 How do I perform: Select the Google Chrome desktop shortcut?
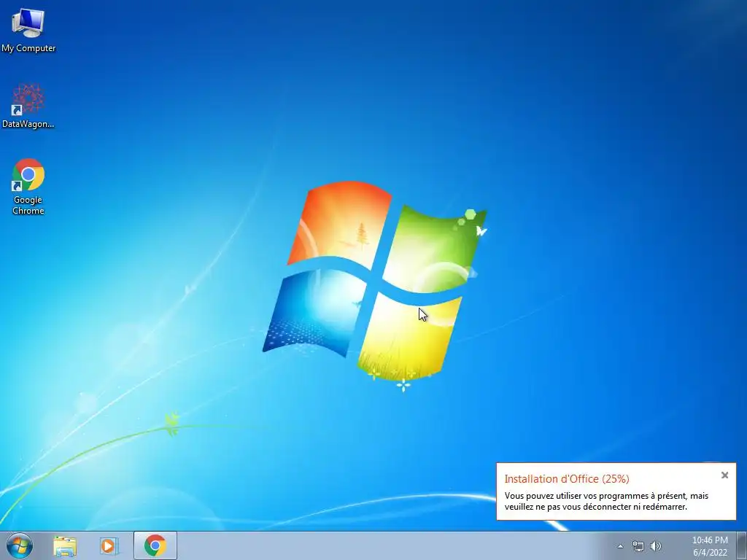28,187
